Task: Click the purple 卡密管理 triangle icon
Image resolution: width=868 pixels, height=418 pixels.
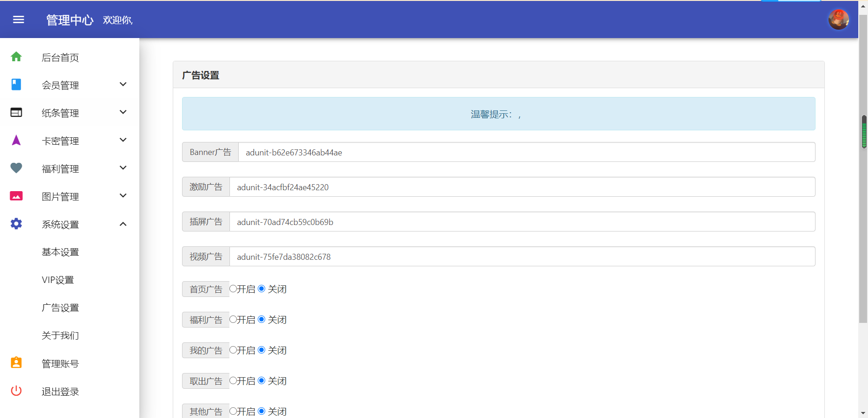Action: (x=16, y=140)
